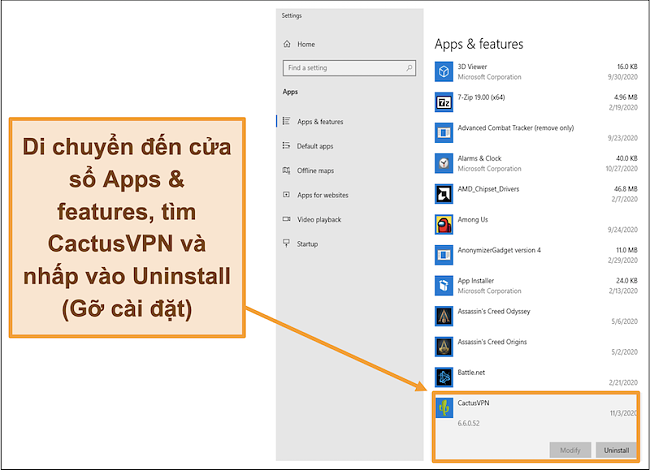Click 16.0 KB size for 3D Viewer
Image resolution: width=650 pixels, height=470 pixels.
627,66
